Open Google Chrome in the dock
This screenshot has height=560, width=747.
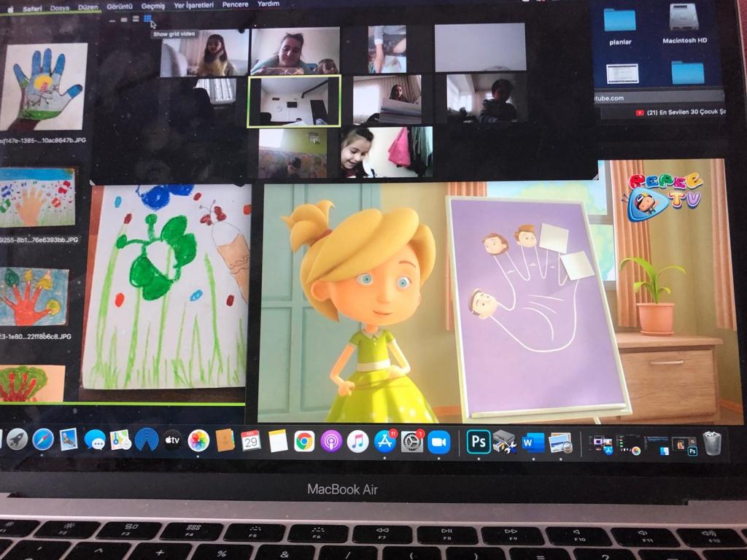304,441
